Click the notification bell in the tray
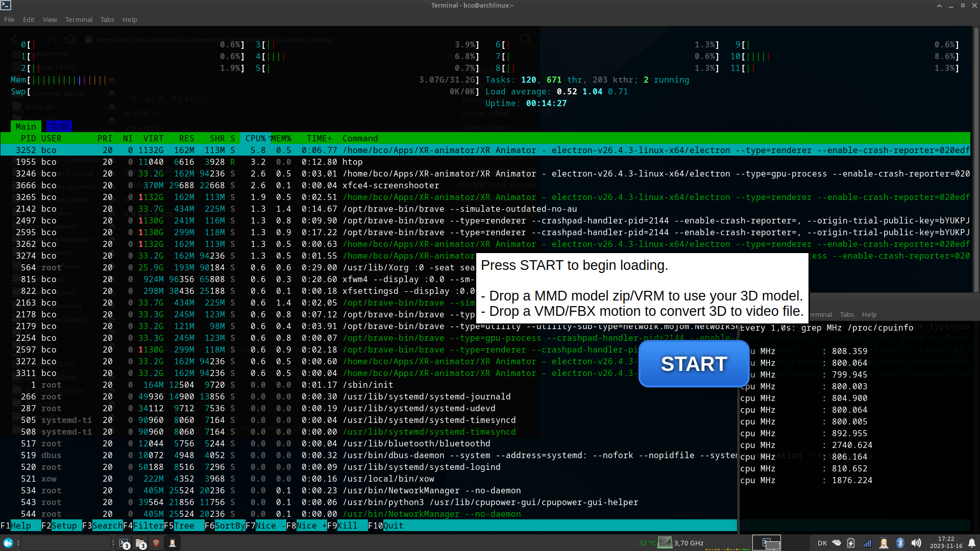Viewport: 980px width, 551px height. click(x=972, y=543)
